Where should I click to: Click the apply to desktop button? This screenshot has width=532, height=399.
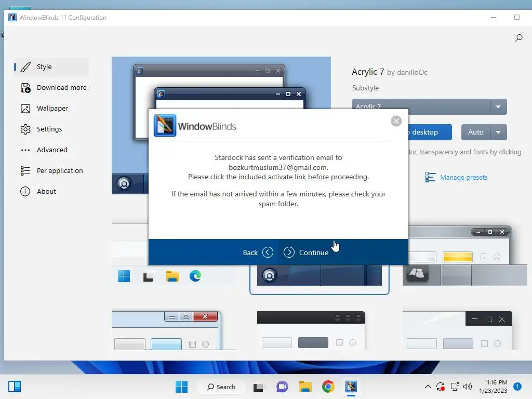430,132
